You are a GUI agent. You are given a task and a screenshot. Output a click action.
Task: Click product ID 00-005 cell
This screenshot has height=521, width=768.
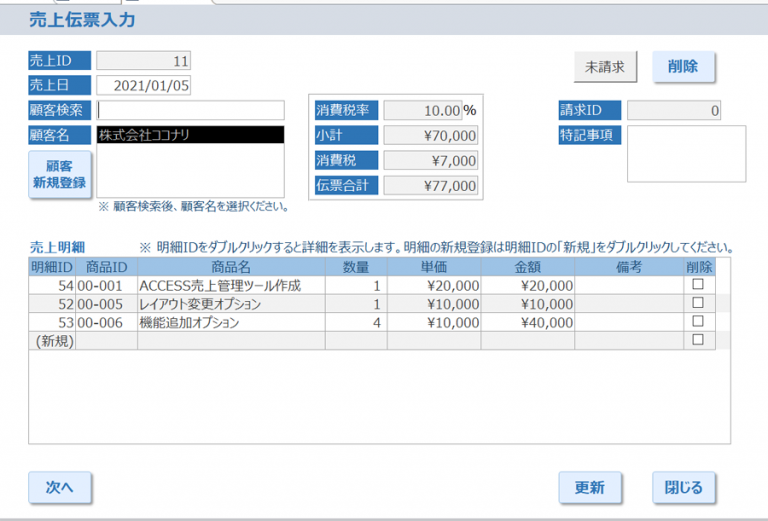(106, 304)
